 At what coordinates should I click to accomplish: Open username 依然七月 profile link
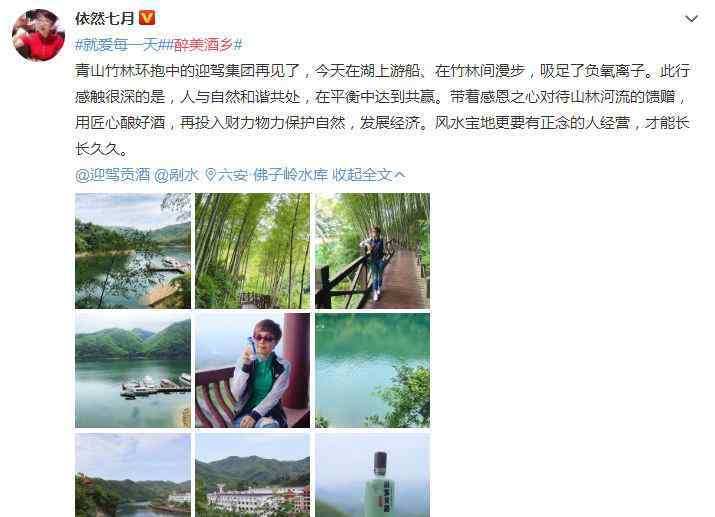click(105, 18)
